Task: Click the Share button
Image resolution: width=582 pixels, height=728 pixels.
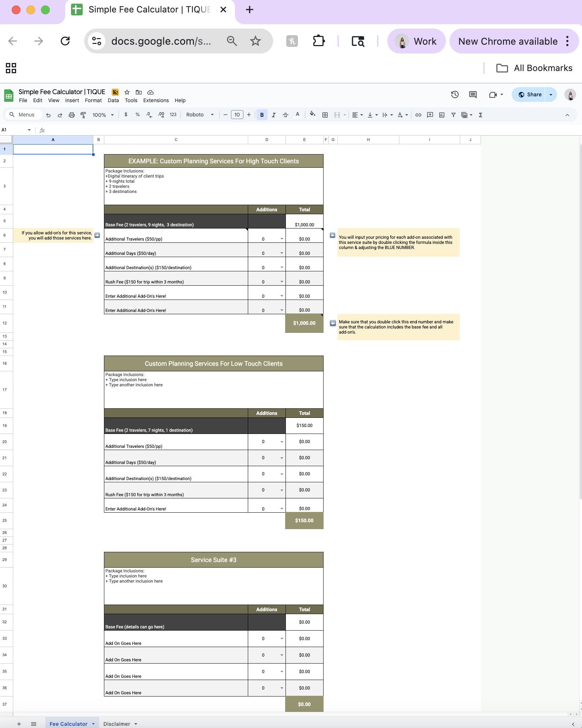Action: [x=529, y=94]
